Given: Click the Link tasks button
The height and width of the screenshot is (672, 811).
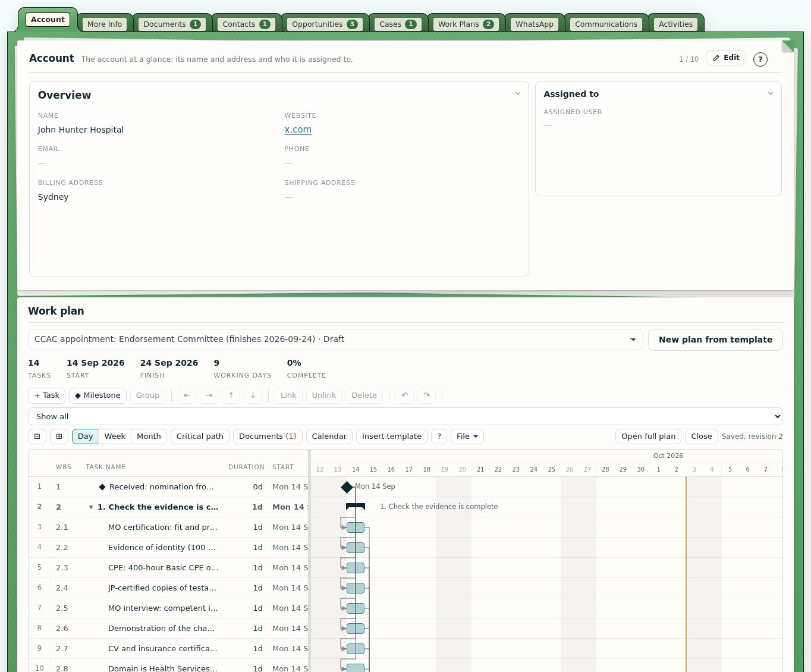Looking at the screenshot, I should pyautogui.click(x=288, y=395).
